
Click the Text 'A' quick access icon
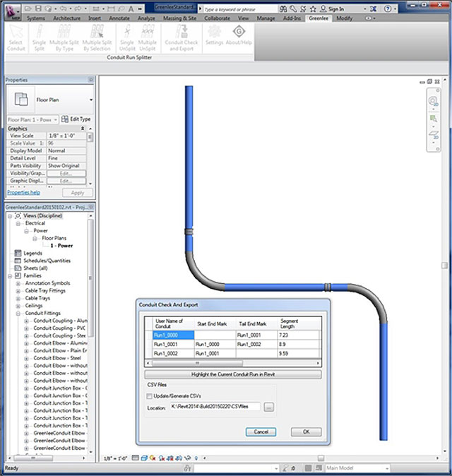click(131, 8)
